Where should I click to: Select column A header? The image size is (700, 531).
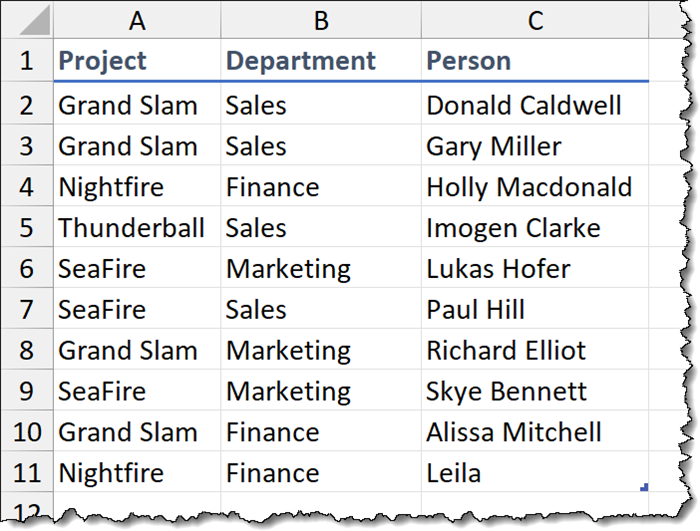[x=137, y=21]
